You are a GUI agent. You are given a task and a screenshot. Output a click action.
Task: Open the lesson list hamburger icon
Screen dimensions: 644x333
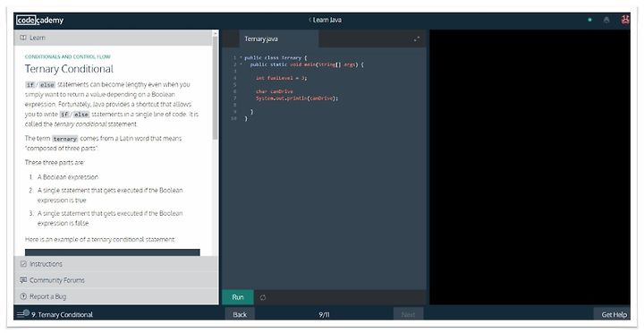(x=21, y=314)
